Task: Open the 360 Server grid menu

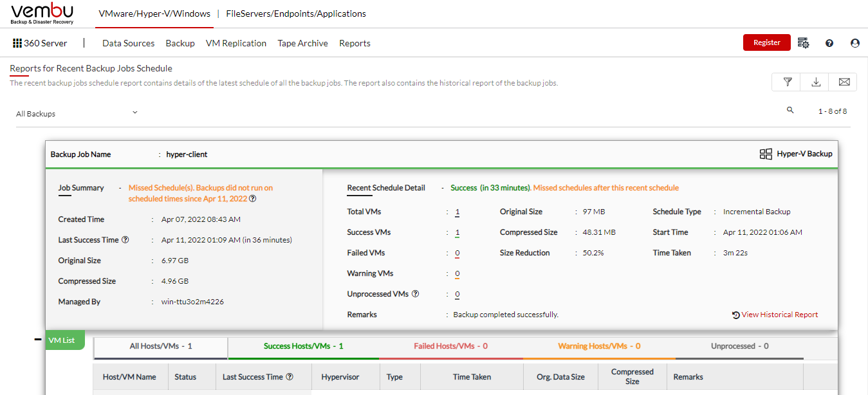Action: 17,43
